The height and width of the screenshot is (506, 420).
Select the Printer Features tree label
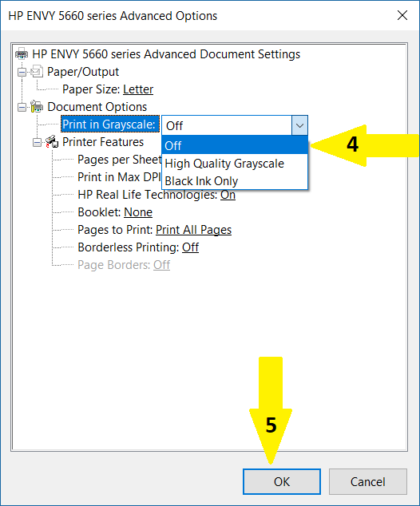[103, 142]
